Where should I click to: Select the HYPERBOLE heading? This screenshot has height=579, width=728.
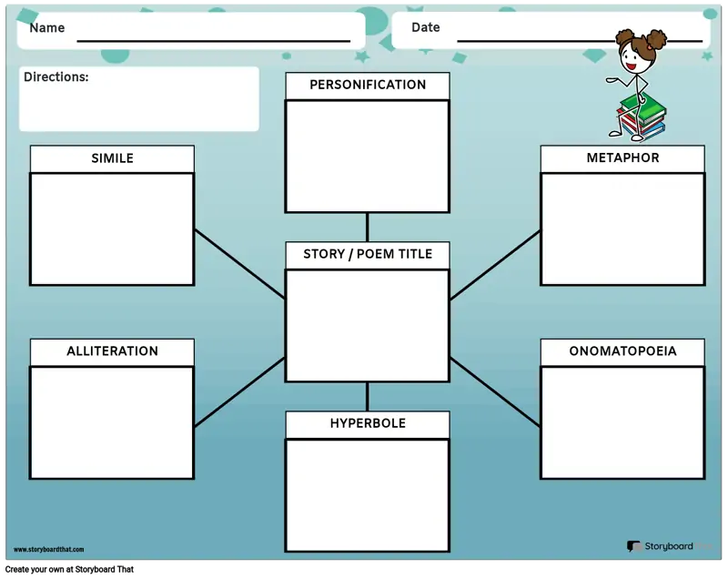368,423
